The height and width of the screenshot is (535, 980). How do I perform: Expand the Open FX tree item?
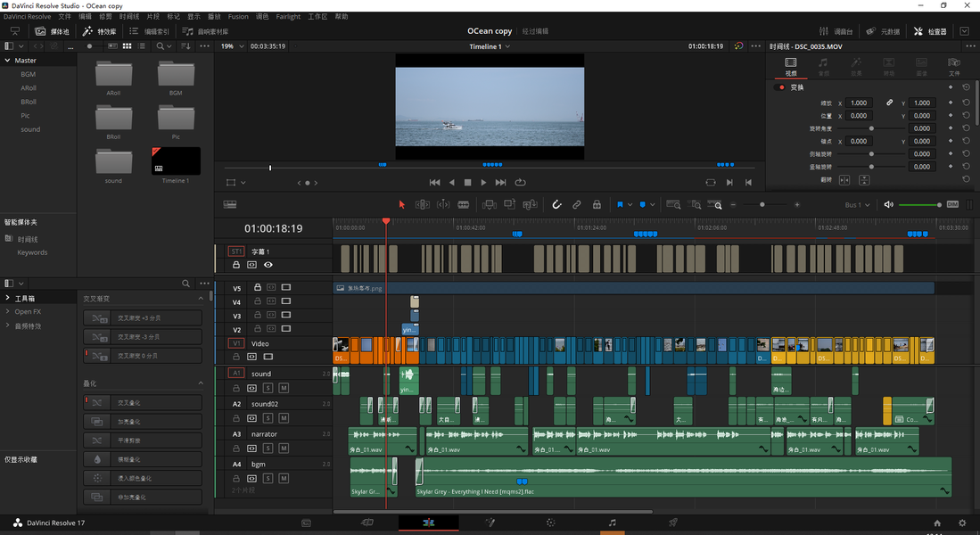tap(28, 311)
